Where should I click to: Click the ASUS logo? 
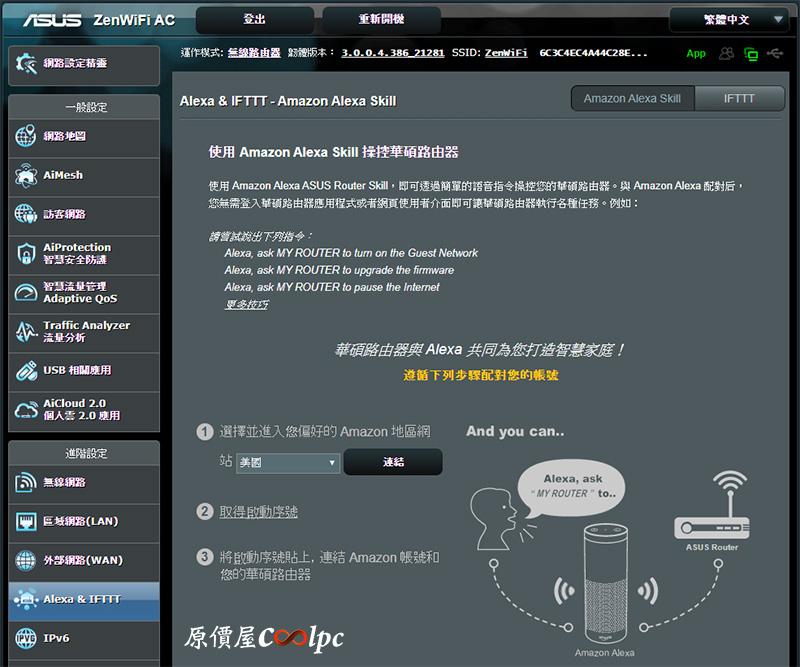(x=52, y=20)
